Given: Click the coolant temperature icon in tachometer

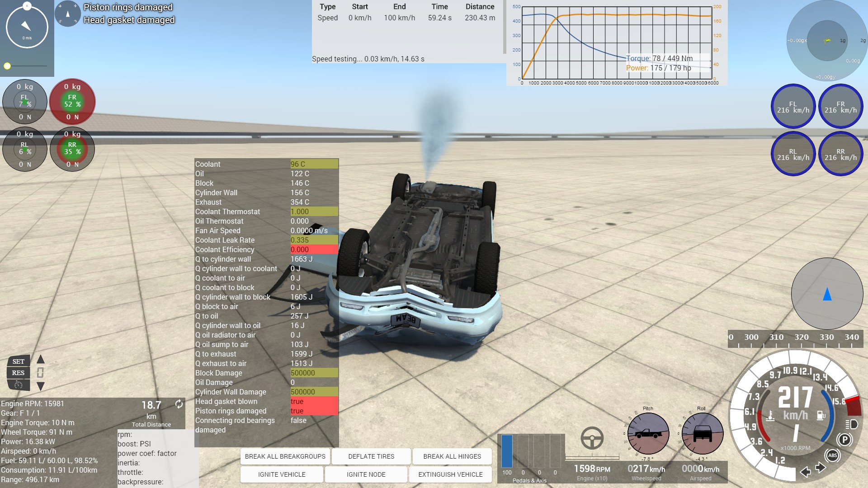Looking at the screenshot, I should 770,415.
